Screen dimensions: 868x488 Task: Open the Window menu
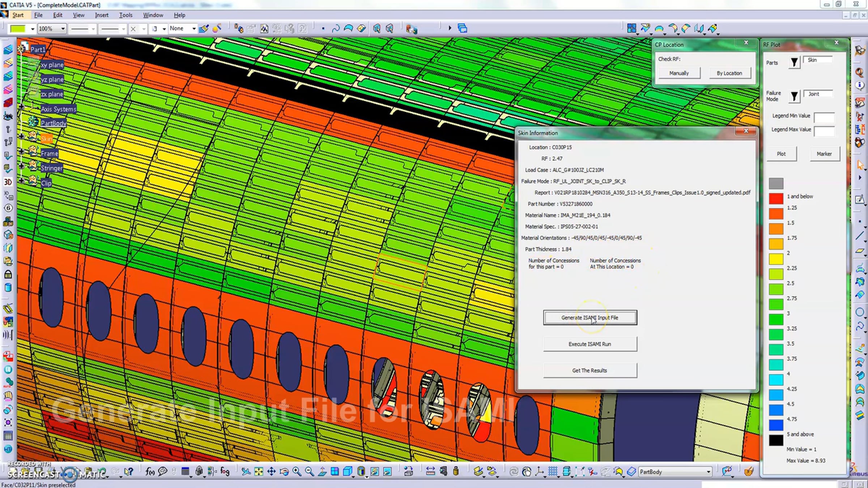coord(153,15)
